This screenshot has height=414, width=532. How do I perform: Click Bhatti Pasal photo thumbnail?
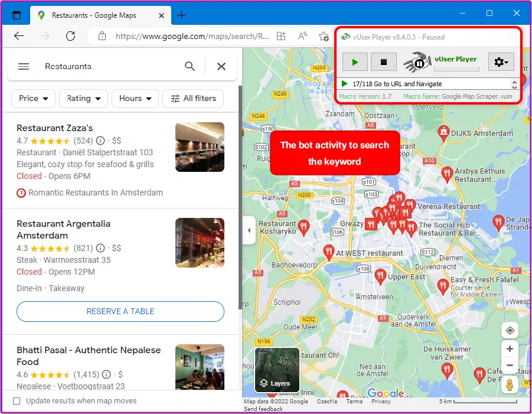coord(200,367)
